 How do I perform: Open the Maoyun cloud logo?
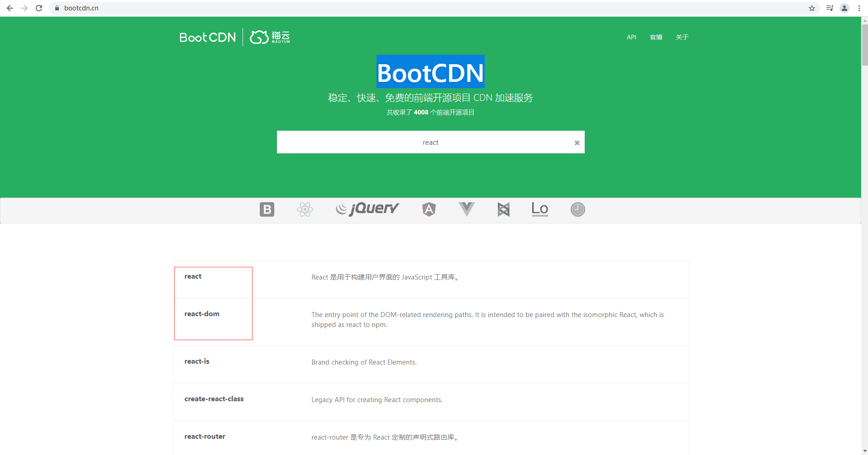pos(270,37)
